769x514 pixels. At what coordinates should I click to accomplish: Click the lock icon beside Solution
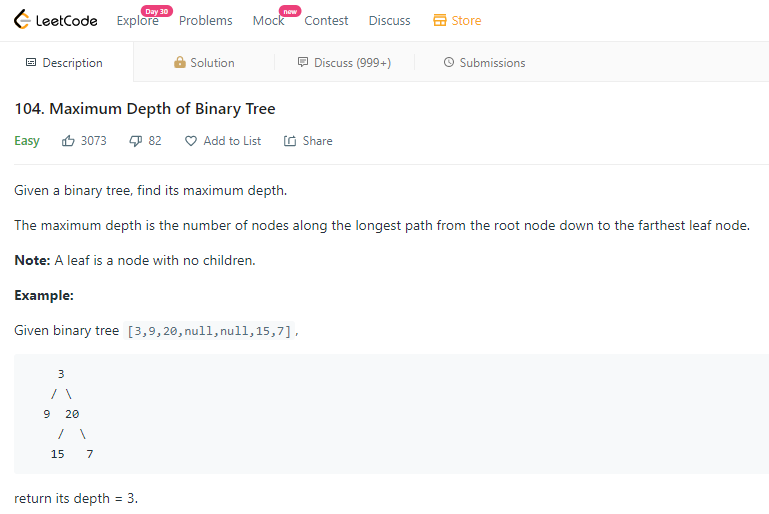click(180, 62)
